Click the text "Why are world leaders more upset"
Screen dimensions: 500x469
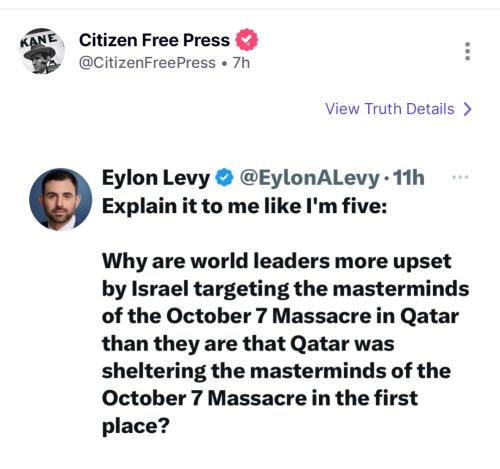(277, 261)
